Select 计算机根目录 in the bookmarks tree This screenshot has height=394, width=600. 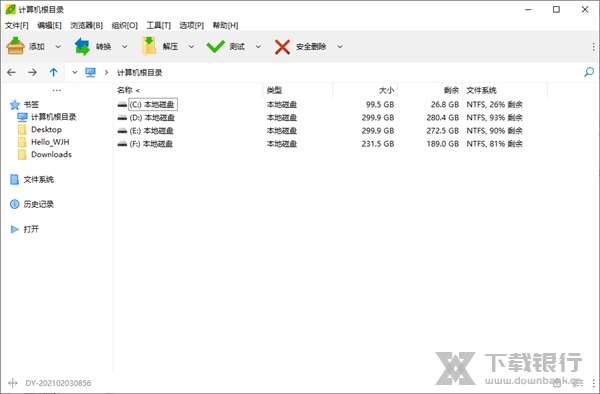tap(54, 117)
